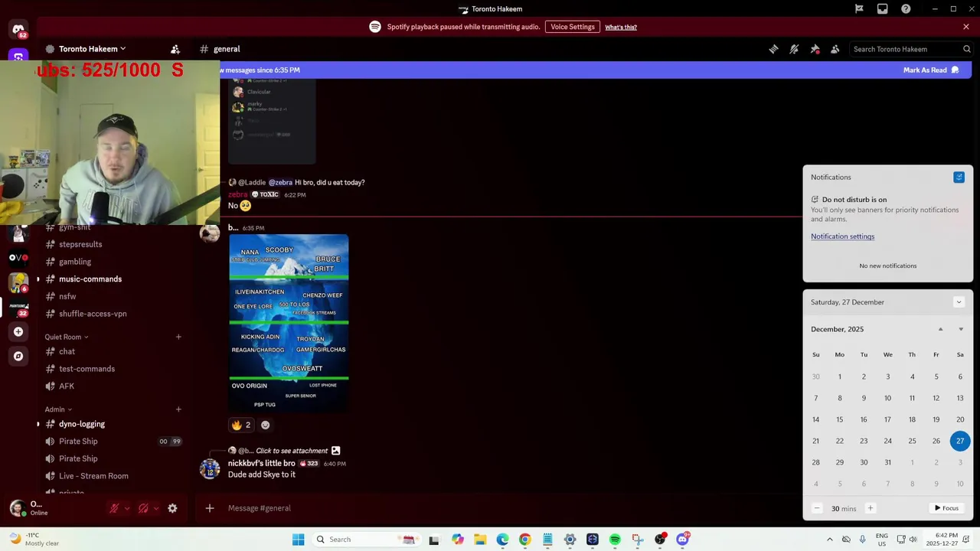Click the add server plus icon
Screen dimensions: 980x551
point(18,331)
